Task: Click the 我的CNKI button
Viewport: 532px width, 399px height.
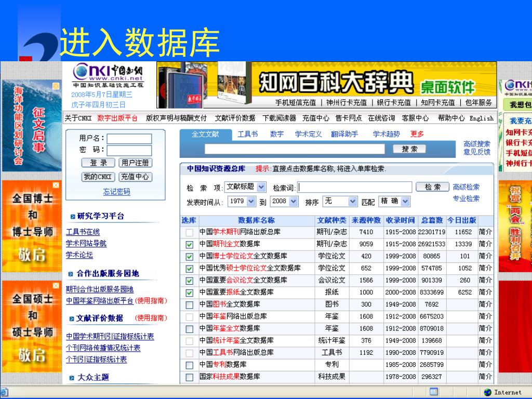Action: coord(98,177)
